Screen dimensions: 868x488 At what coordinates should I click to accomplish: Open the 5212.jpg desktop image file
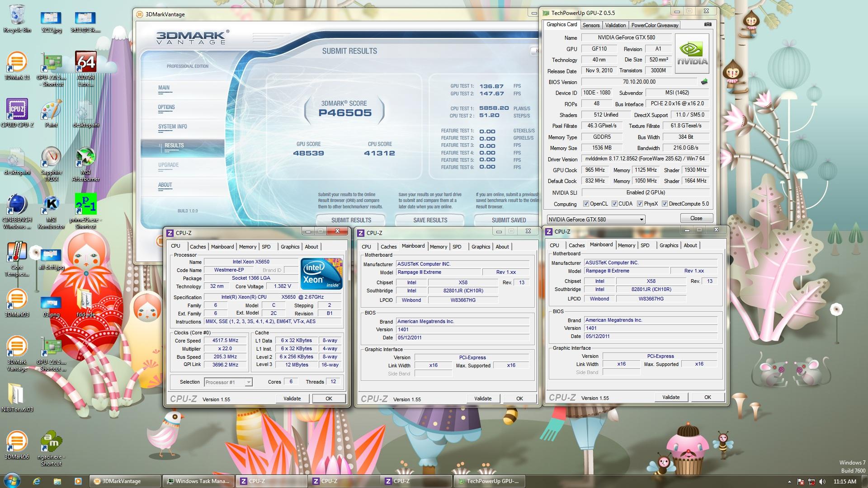point(51,22)
